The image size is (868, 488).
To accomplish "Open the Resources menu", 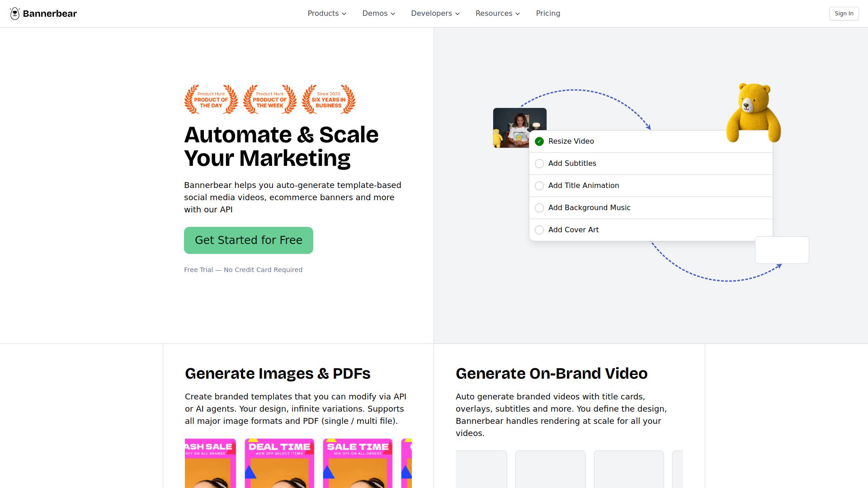I will pyautogui.click(x=498, y=14).
